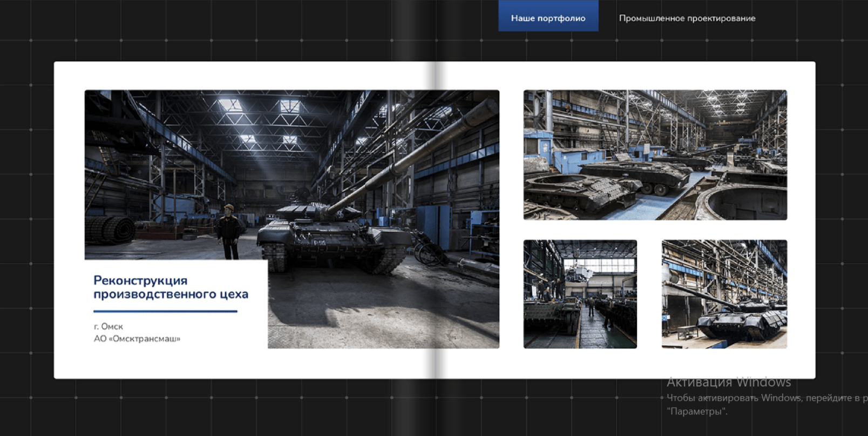
Task: Select the г. Омск location text
Action: click(109, 326)
